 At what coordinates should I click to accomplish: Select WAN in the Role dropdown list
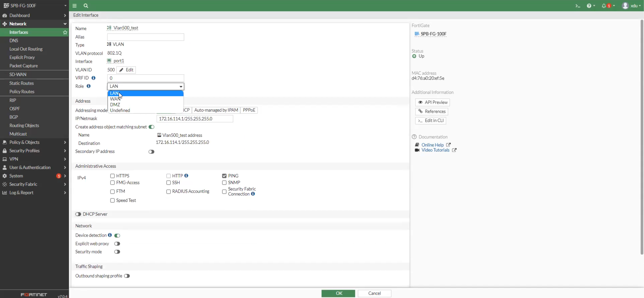(115, 99)
